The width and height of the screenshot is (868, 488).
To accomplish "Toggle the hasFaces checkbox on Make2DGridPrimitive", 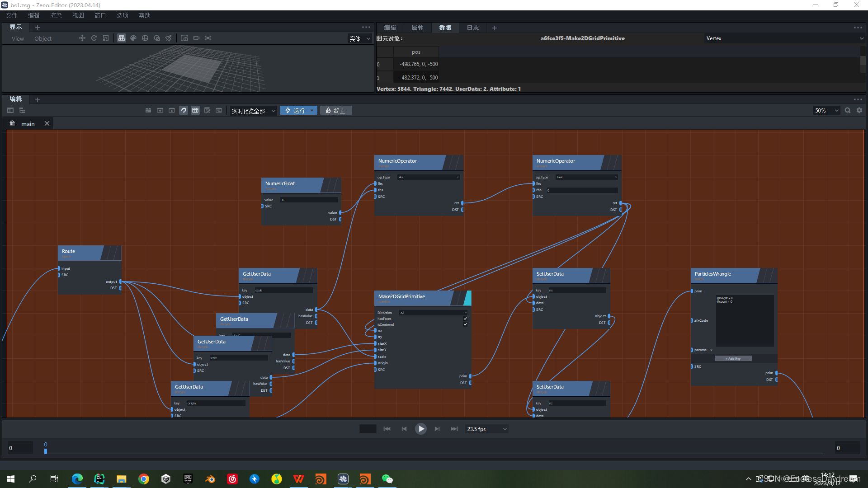I will 465,319.
